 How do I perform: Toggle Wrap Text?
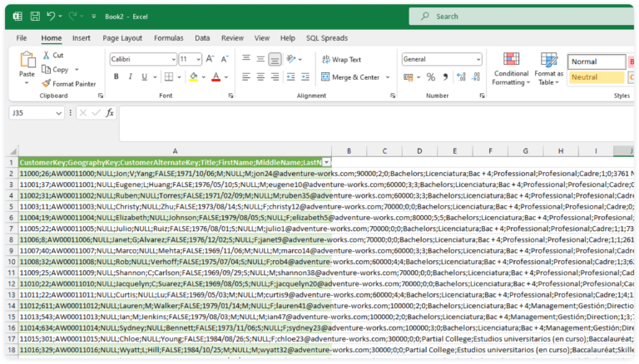pos(341,60)
